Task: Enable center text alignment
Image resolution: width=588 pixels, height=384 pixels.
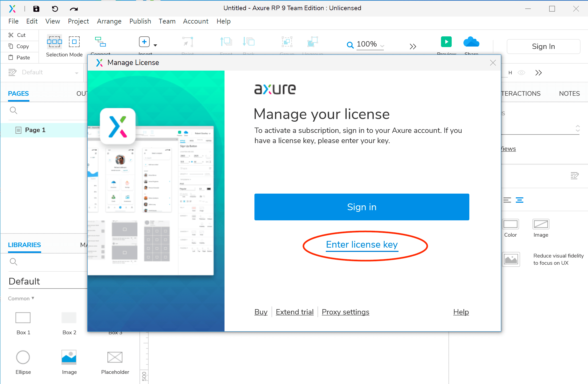Action: 519,200
